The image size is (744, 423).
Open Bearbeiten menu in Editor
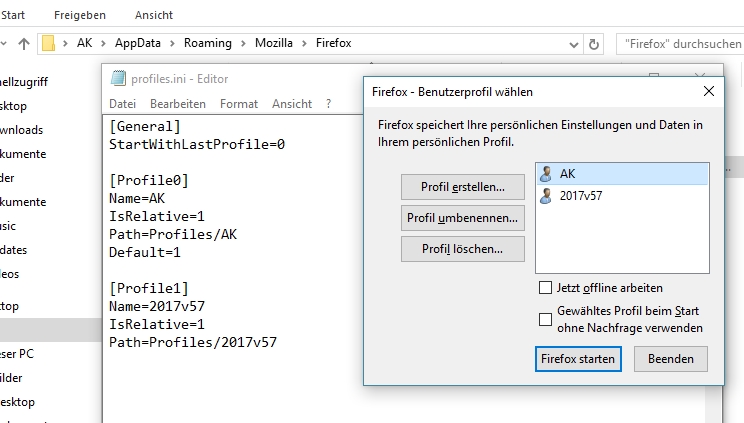coord(178,104)
